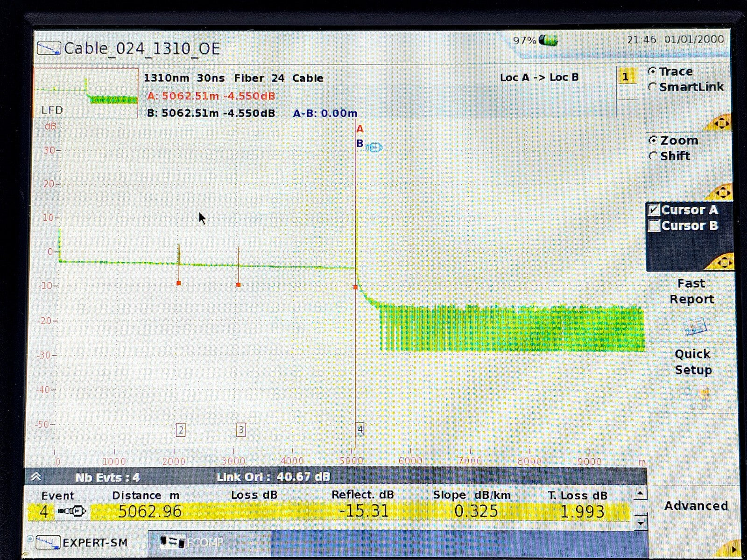Screen dimensions: 747x560
Task: Click the connector event icon in event row 4
Action: click(71, 512)
